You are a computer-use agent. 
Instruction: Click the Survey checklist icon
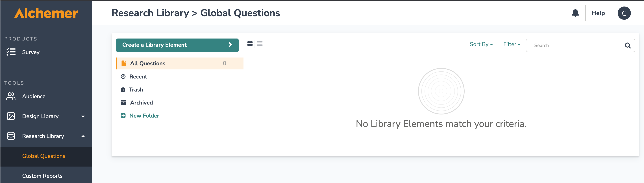click(11, 52)
